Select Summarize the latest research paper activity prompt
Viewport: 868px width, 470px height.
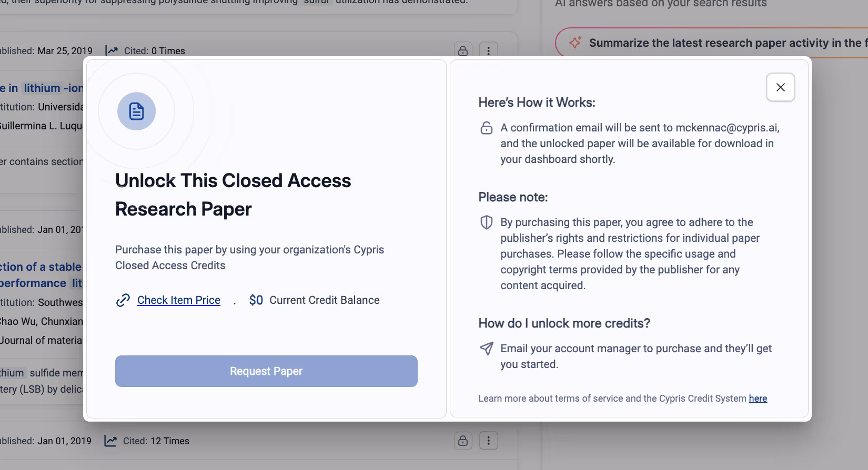pos(711,43)
